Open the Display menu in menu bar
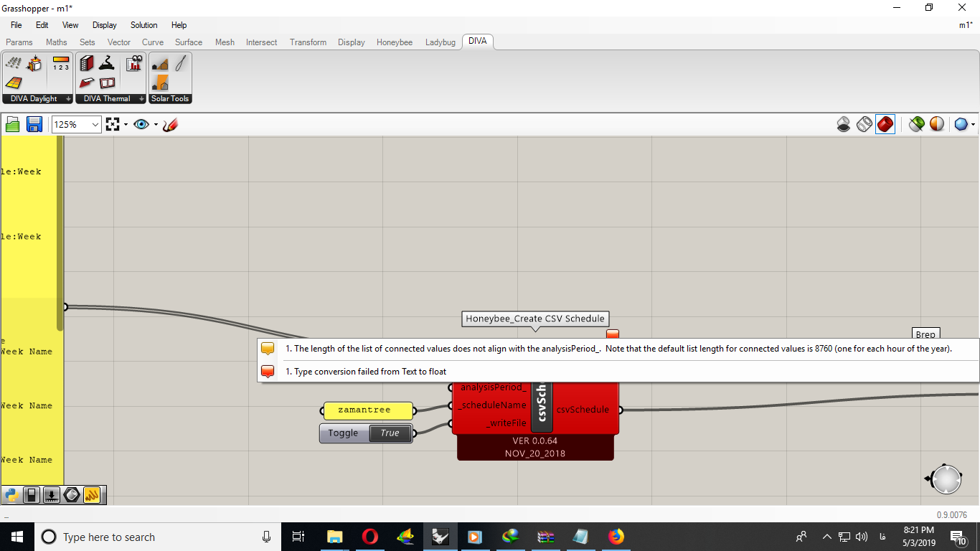 pos(105,25)
